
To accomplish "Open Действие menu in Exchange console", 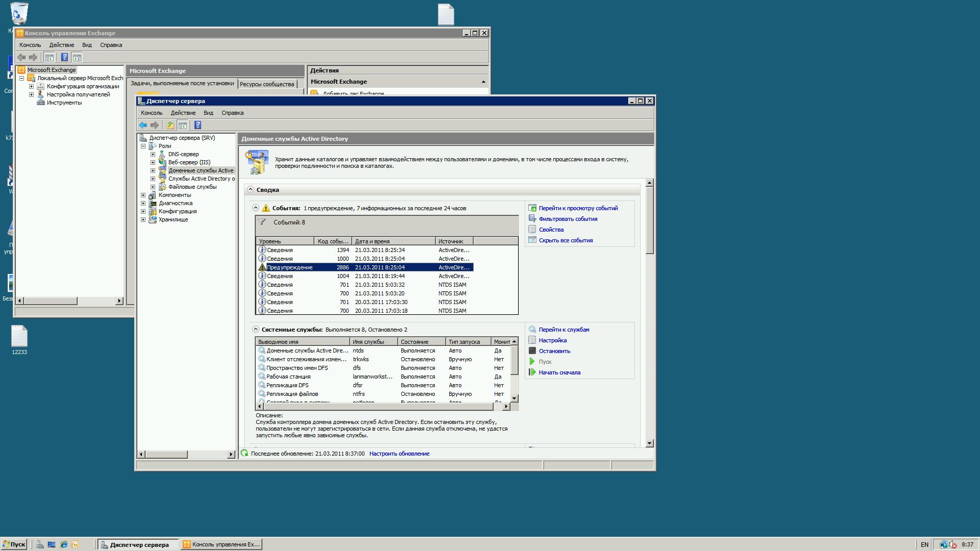I will [62, 45].
